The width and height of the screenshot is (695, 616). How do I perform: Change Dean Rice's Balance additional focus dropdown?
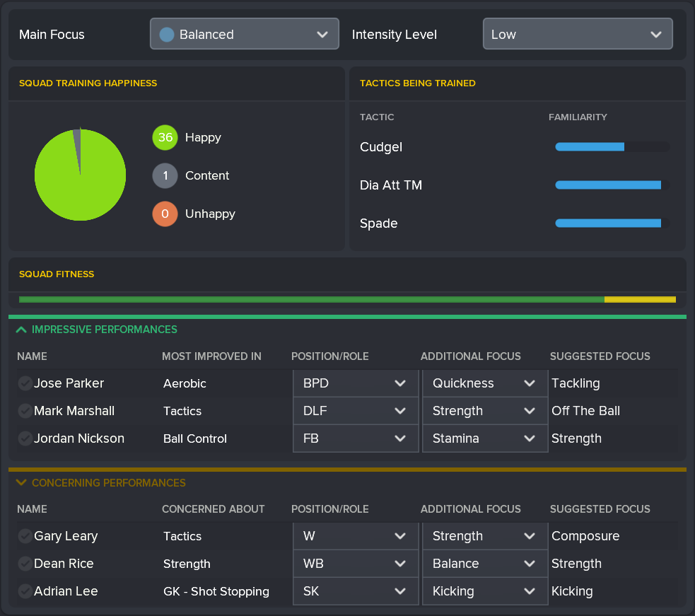pos(484,564)
